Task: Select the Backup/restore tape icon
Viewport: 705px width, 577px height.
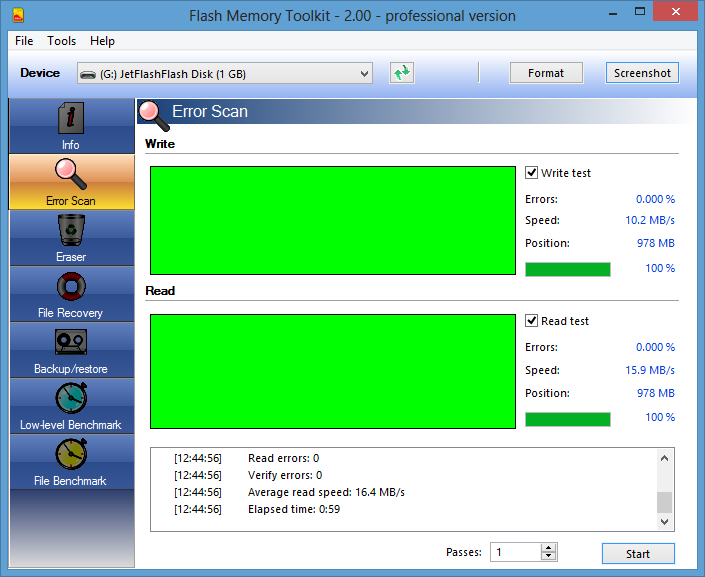Action: point(70,342)
